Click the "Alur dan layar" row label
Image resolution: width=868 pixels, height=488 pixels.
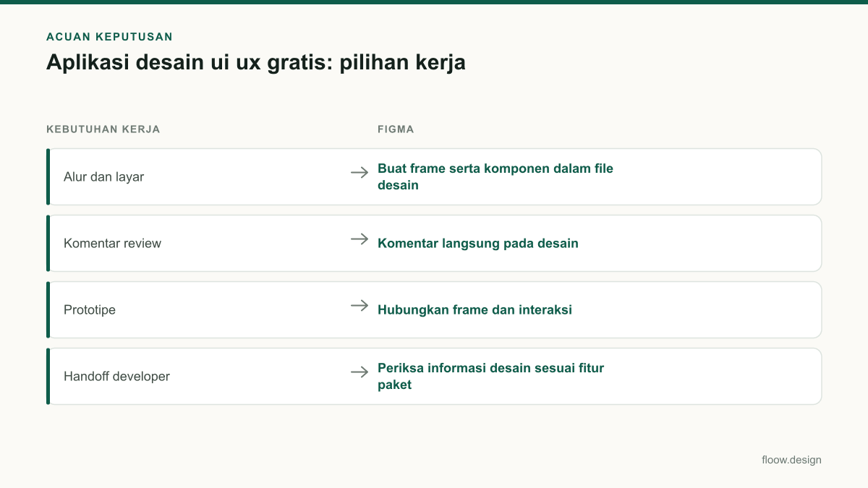click(x=103, y=177)
